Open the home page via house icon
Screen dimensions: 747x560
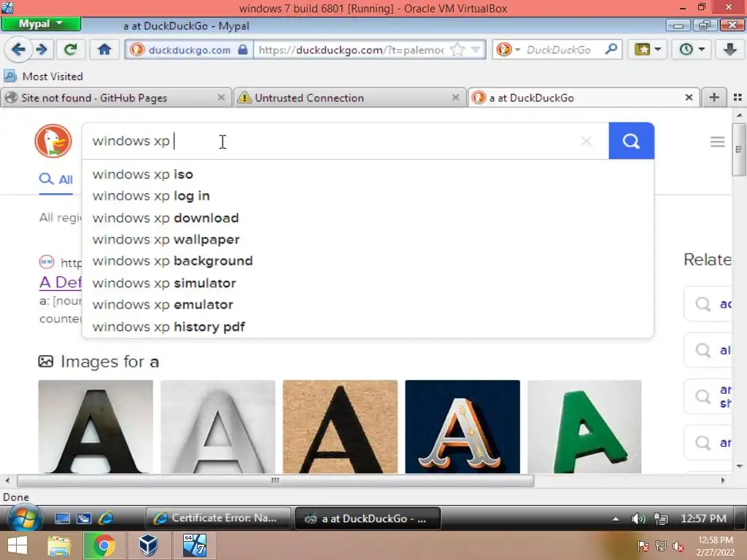tap(104, 50)
